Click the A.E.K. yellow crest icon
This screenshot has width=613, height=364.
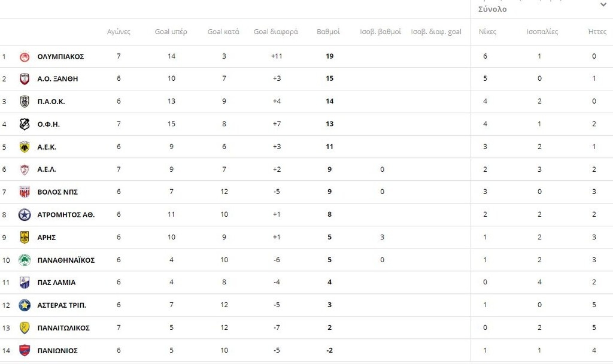25,147
